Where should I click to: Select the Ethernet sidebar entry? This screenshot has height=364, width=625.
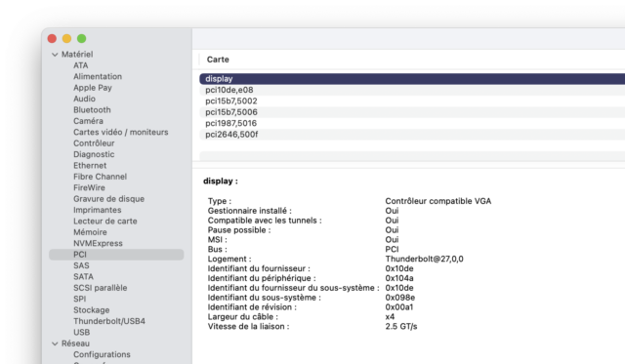(x=90, y=165)
